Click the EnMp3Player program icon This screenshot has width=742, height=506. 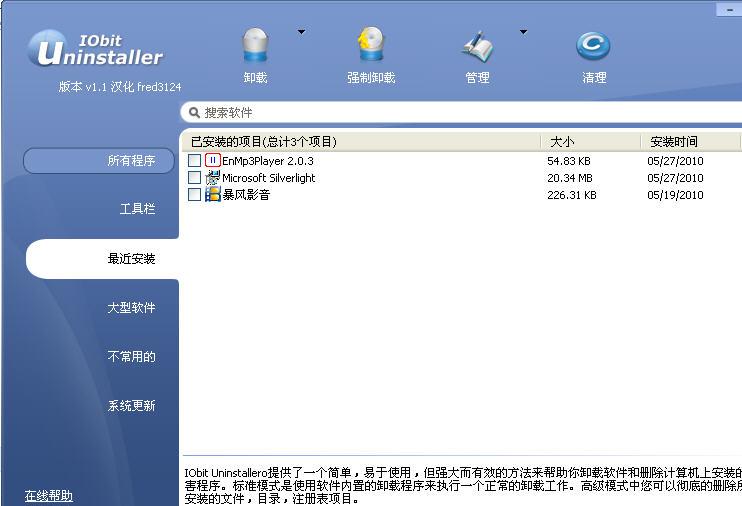pyautogui.click(x=212, y=160)
